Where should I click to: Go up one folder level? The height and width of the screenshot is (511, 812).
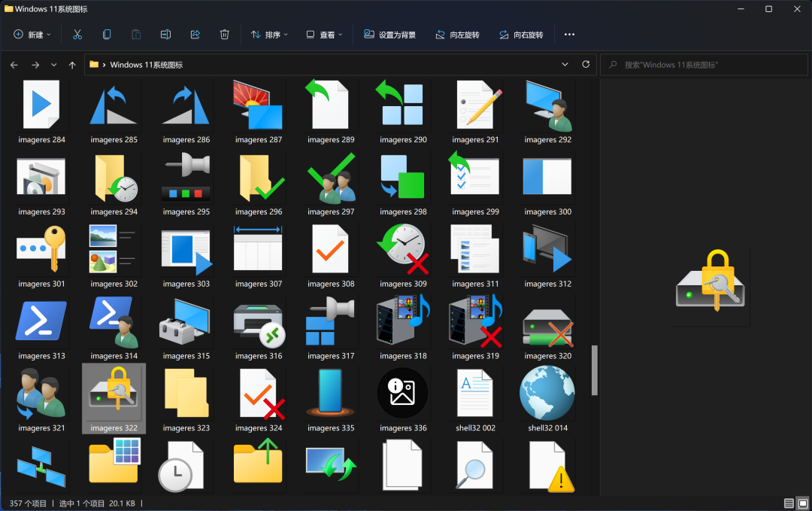[72, 65]
